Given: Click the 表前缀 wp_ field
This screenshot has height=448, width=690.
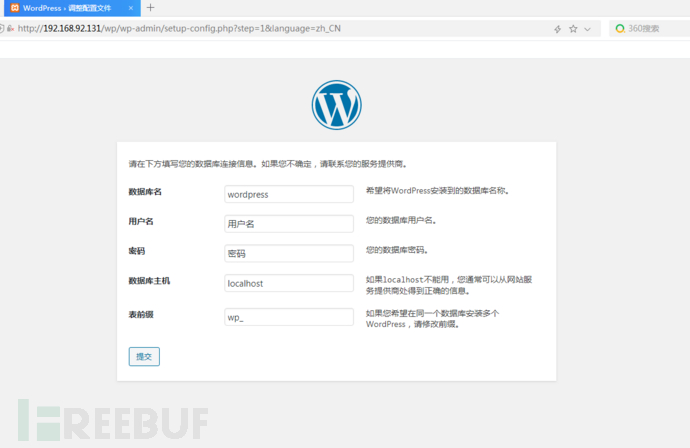Looking at the screenshot, I should coord(289,317).
